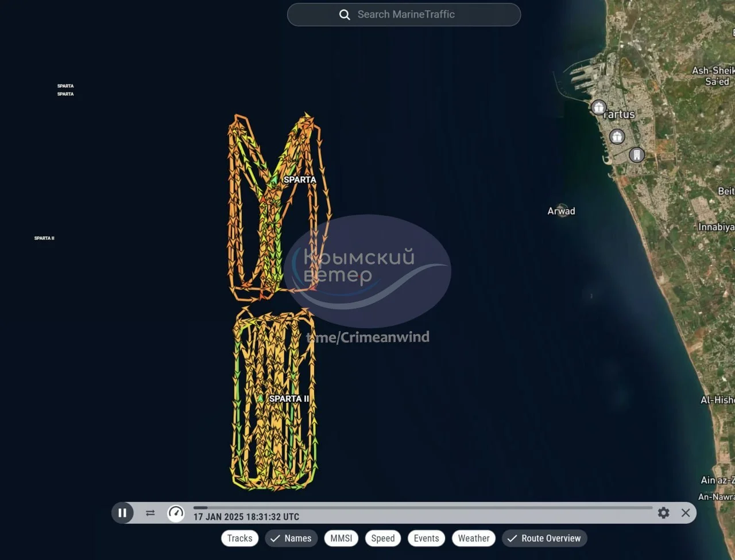
Task: Click the loop/repeat arrows icon
Action: click(150, 512)
